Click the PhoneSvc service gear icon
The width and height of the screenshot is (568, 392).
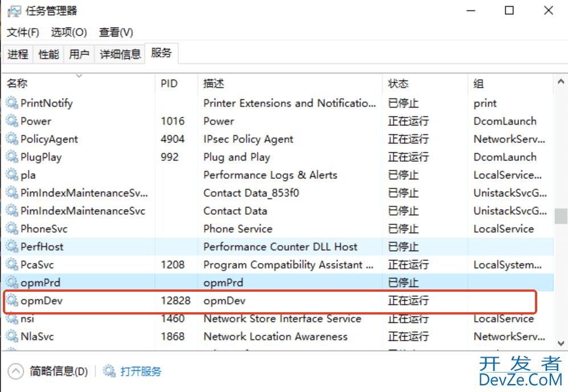12,228
